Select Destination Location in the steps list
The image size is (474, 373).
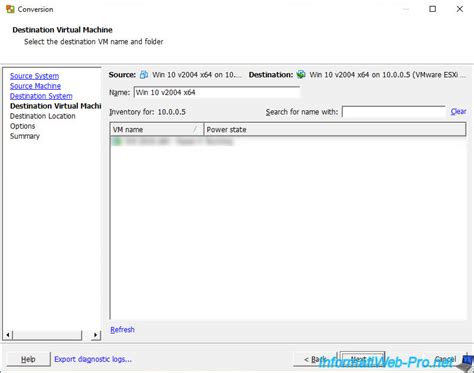(43, 116)
